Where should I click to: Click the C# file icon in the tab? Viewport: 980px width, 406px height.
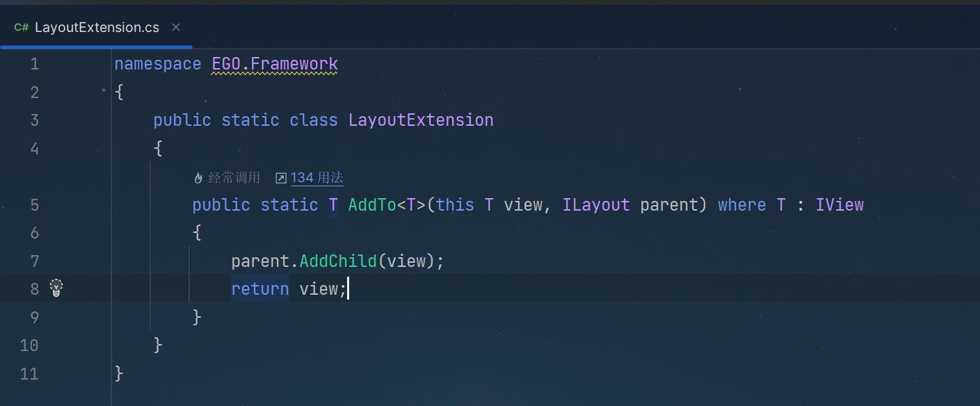click(x=21, y=28)
